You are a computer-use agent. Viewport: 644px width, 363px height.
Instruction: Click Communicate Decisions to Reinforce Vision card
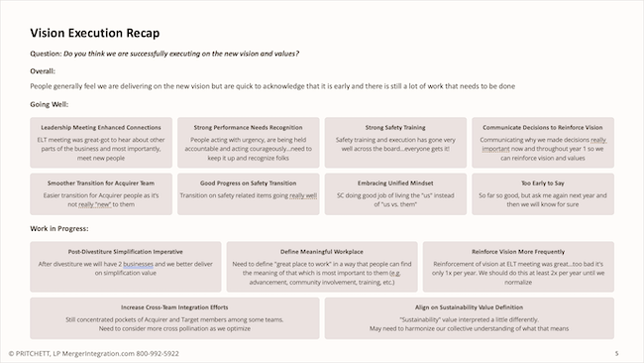tap(543, 143)
